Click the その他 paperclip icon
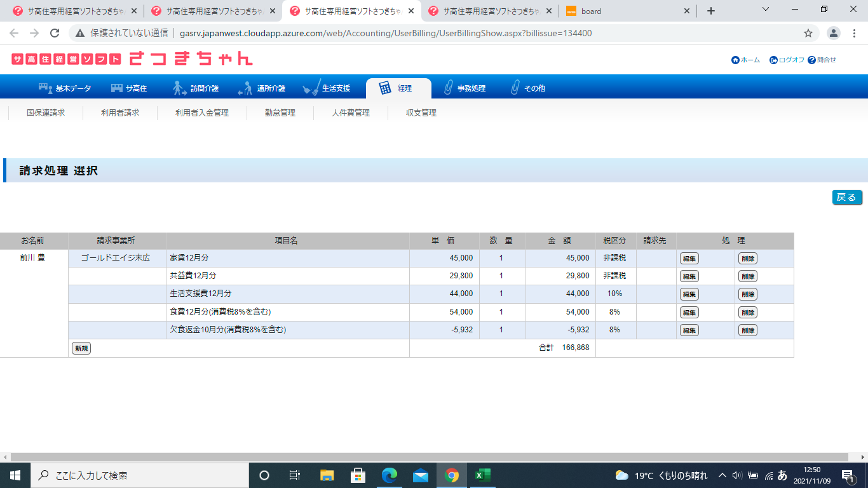868x488 pixels. pos(515,88)
